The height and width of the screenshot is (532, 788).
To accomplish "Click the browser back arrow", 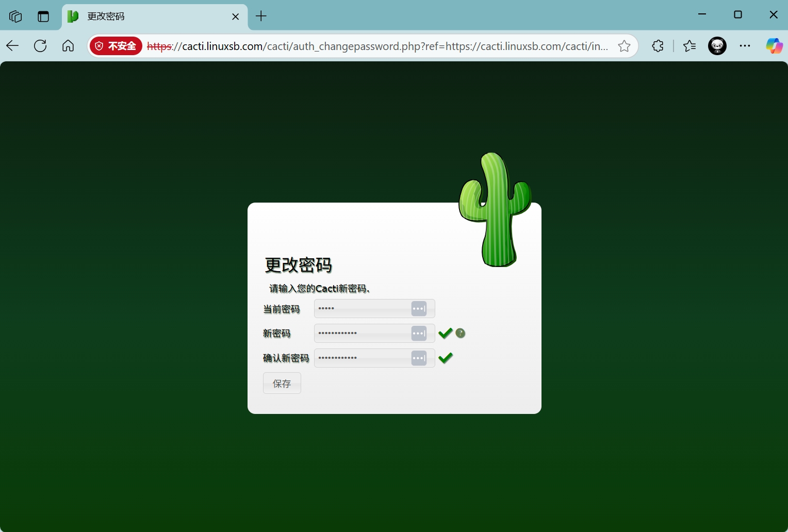I will pos(13,46).
